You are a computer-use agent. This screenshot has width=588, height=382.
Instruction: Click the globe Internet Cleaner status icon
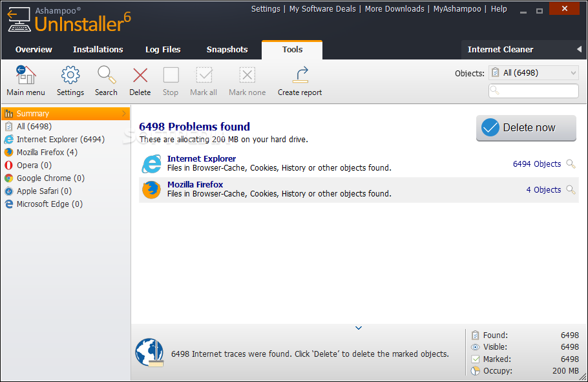click(x=150, y=353)
